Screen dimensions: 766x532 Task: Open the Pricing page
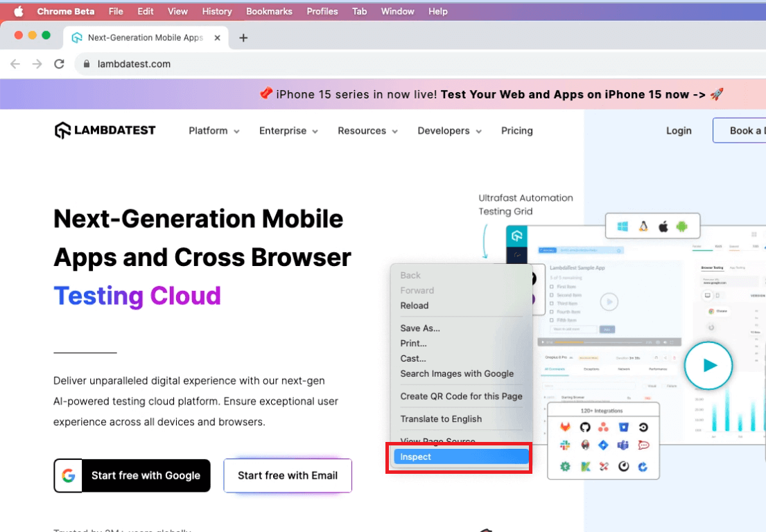coord(517,131)
